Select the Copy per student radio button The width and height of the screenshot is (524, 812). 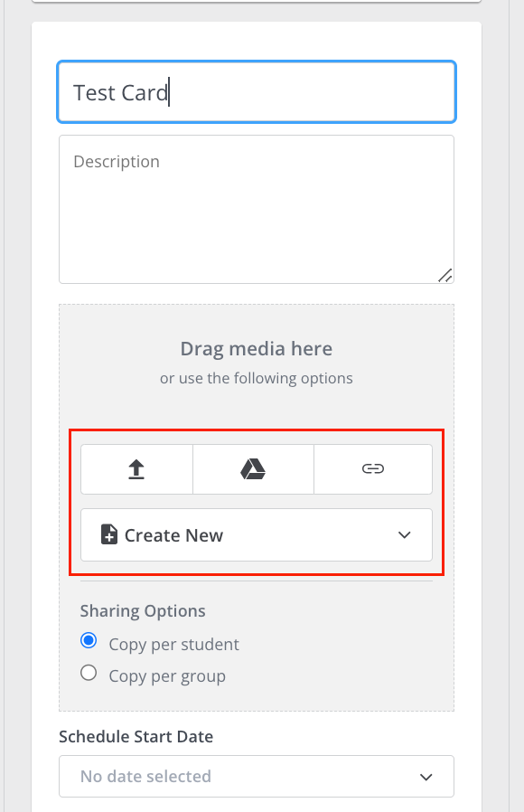[x=89, y=640]
